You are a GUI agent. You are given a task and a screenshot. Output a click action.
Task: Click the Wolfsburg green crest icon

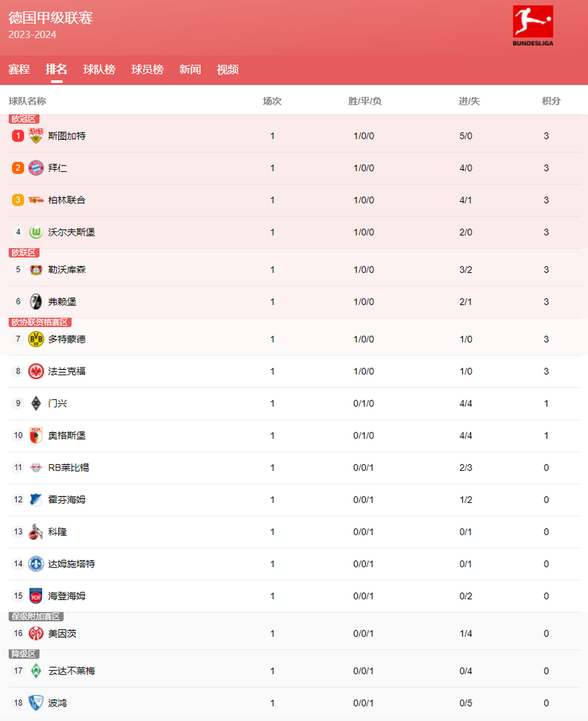(36, 232)
